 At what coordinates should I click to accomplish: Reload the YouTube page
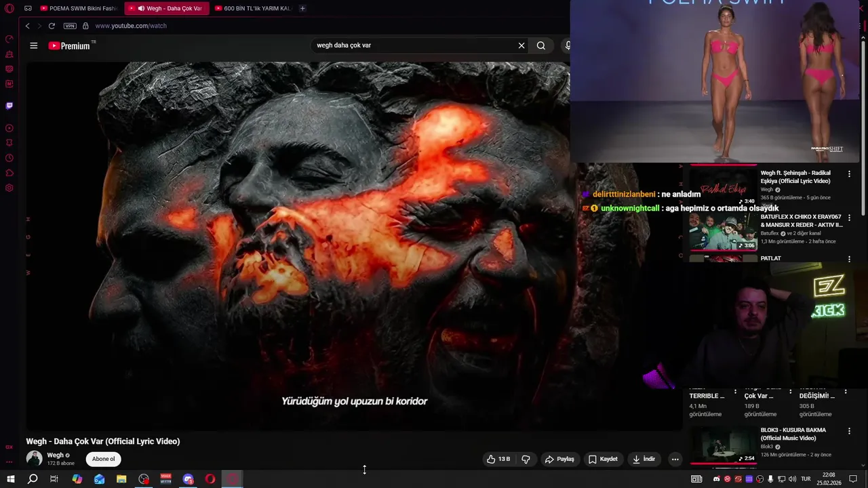(x=52, y=26)
